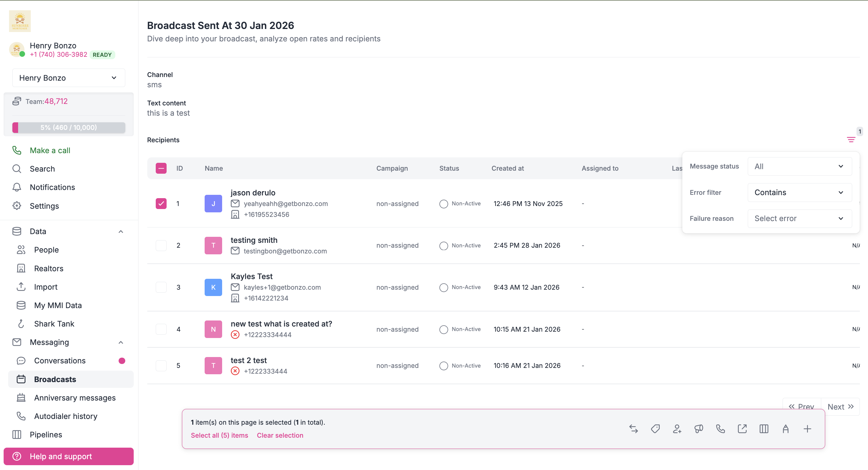Click the mail icon beside kayles+1@getbonzo.com
Viewport: 868px width, 470px height.
(235, 287)
